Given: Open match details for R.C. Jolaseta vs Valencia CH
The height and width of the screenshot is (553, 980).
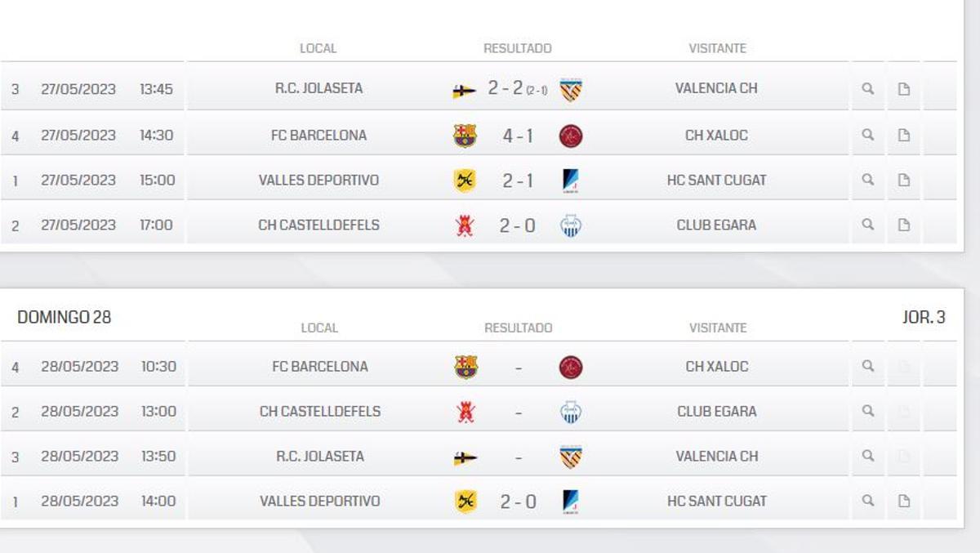Looking at the screenshot, I should coord(867,88).
